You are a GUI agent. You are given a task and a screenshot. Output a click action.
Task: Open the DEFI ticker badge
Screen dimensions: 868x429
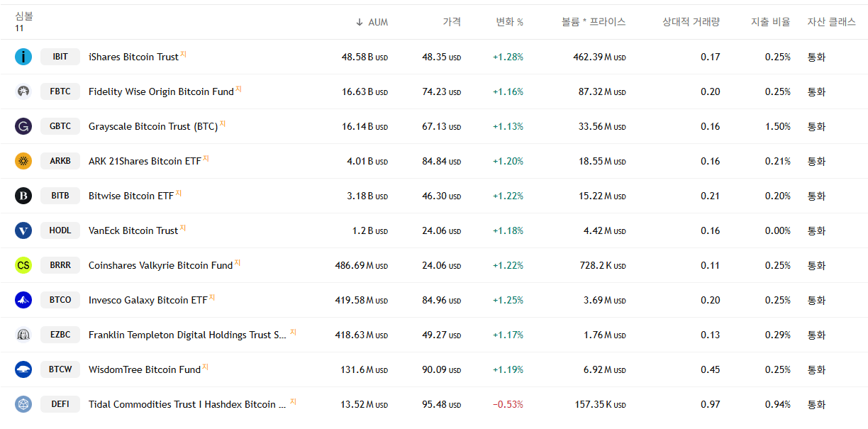tap(60, 404)
